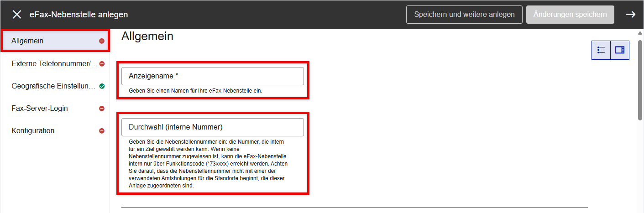Go to Geografische Einstellungen section
This screenshot has width=644, height=213.
53,86
